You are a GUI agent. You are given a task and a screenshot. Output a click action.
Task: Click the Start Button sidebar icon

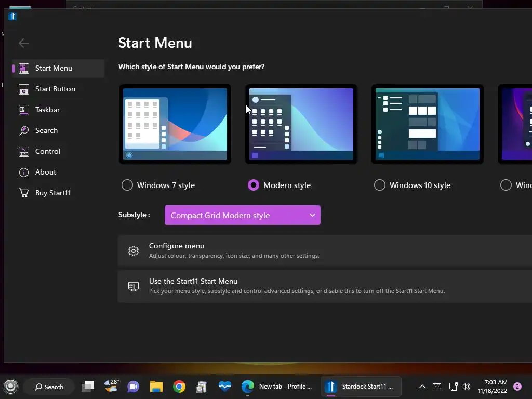(24, 89)
